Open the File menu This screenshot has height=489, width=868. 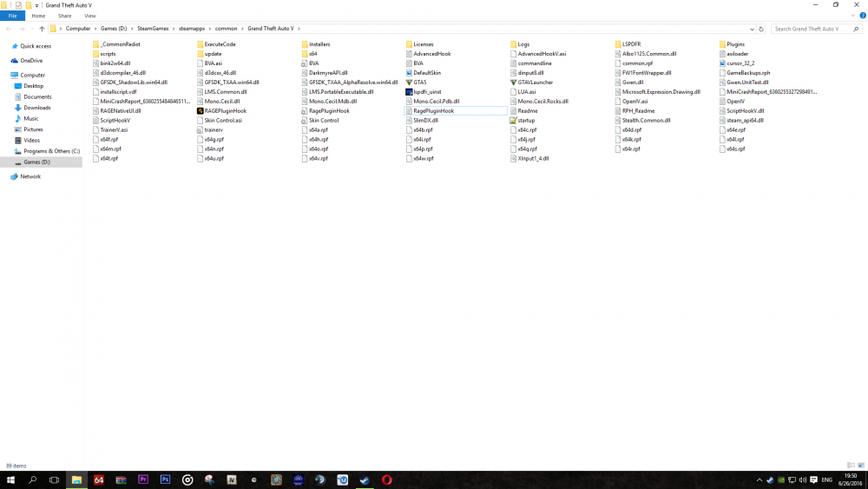pyautogui.click(x=12, y=16)
